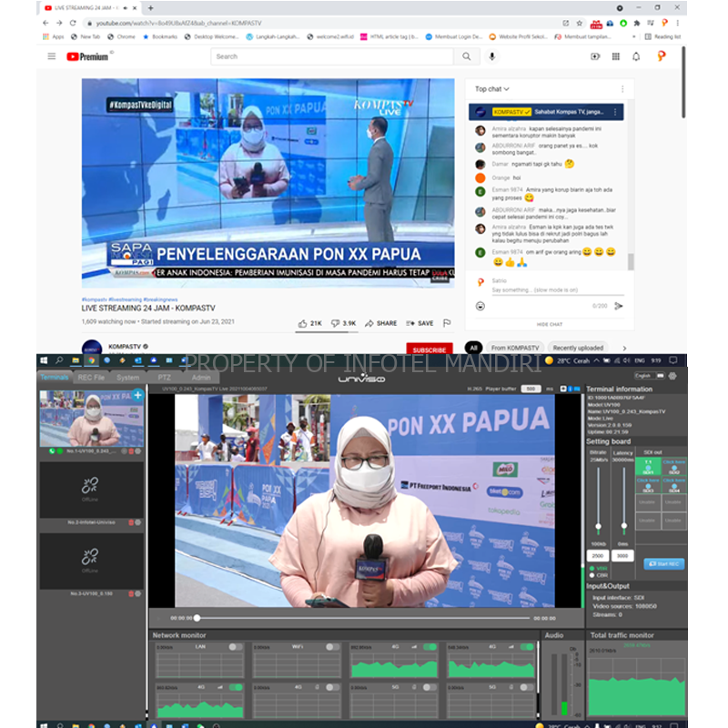The height and width of the screenshot is (728, 728).
Task: Click the blue info icon above preview
Action: [571, 389]
